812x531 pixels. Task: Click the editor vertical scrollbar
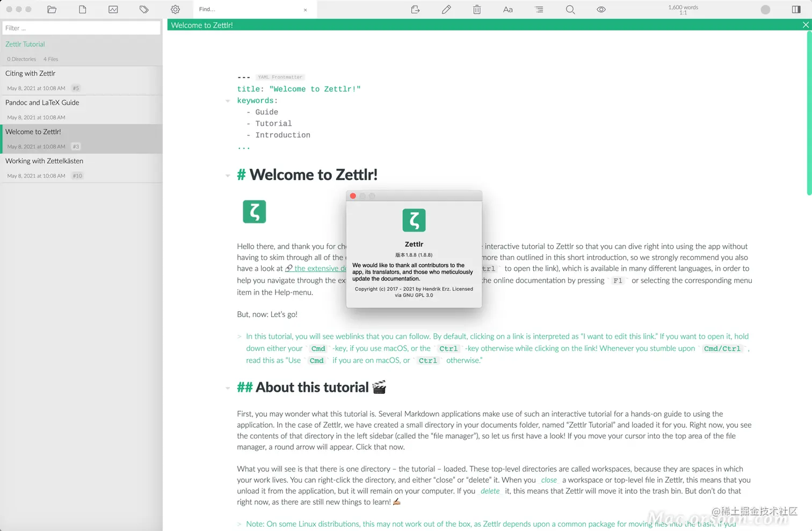[x=809, y=113]
